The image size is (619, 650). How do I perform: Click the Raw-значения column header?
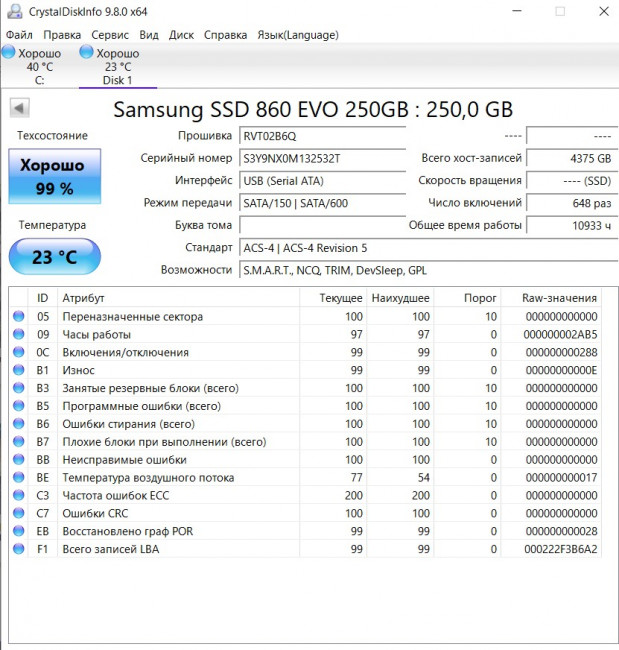551,298
